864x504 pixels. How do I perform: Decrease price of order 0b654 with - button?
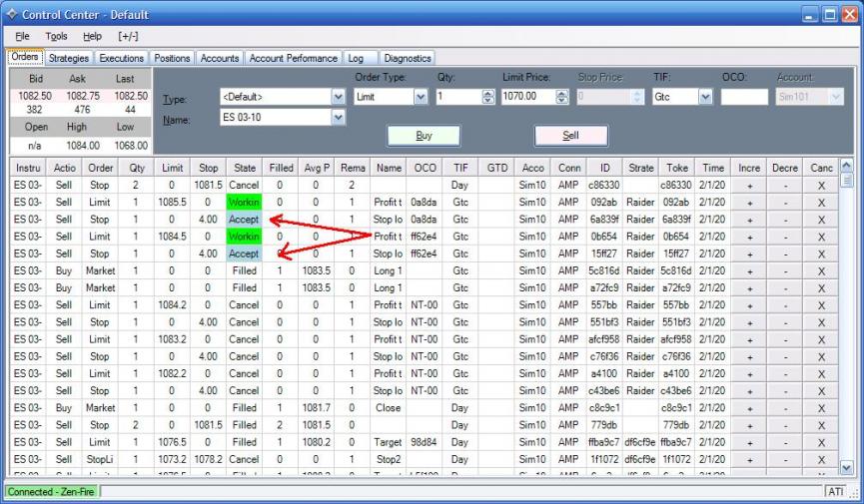point(785,237)
